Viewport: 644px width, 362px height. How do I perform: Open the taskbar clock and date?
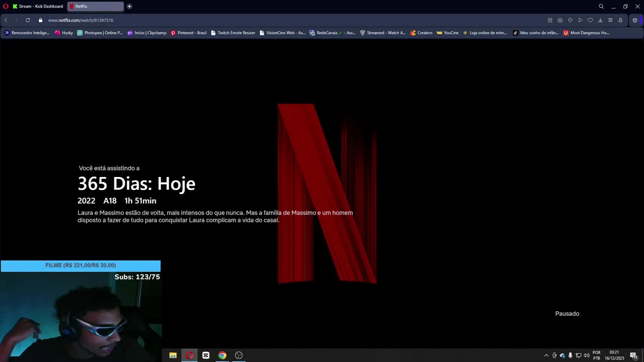(x=614, y=355)
